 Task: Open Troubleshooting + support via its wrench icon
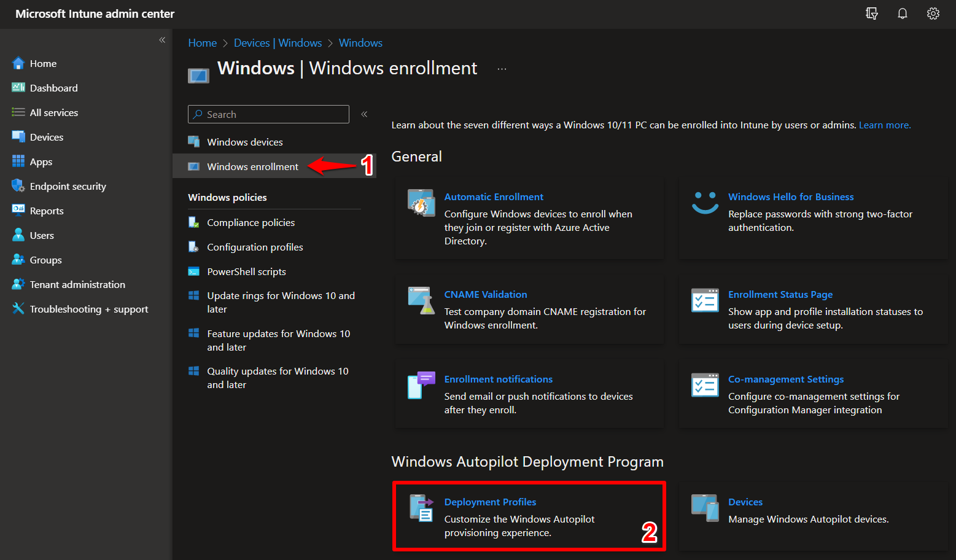(18, 309)
